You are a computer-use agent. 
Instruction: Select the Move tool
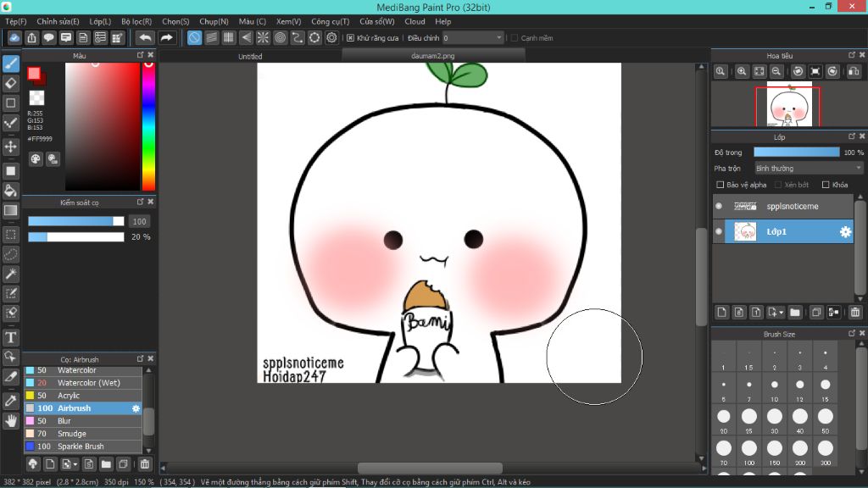[x=11, y=147]
